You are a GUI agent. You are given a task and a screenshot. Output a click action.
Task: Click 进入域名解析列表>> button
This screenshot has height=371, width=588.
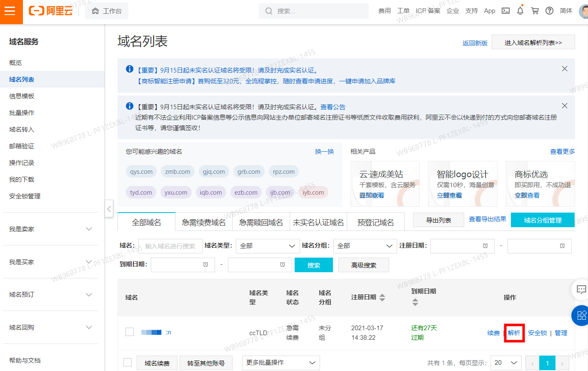click(x=533, y=42)
